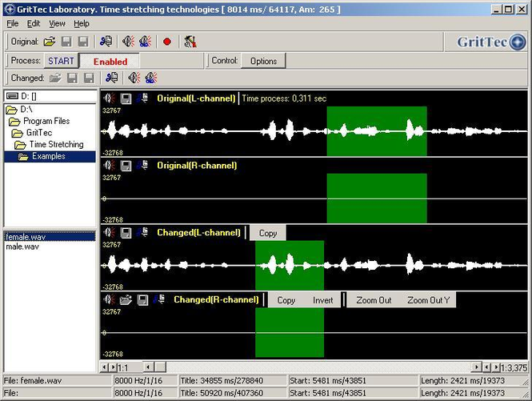Select female.wav in the file list

50,237
